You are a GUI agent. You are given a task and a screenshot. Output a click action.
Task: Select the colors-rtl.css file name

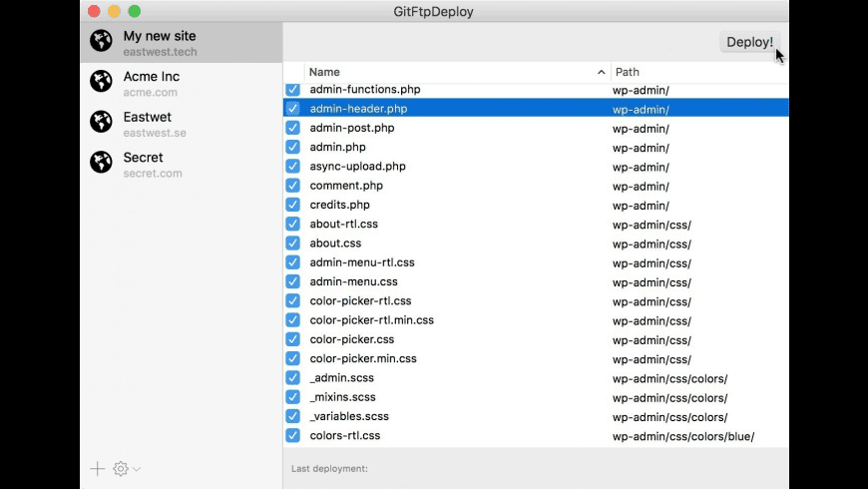pos(345,435)
